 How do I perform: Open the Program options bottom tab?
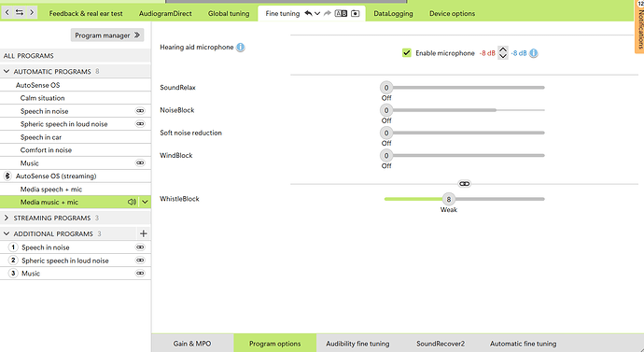click(x=274, y=344)
